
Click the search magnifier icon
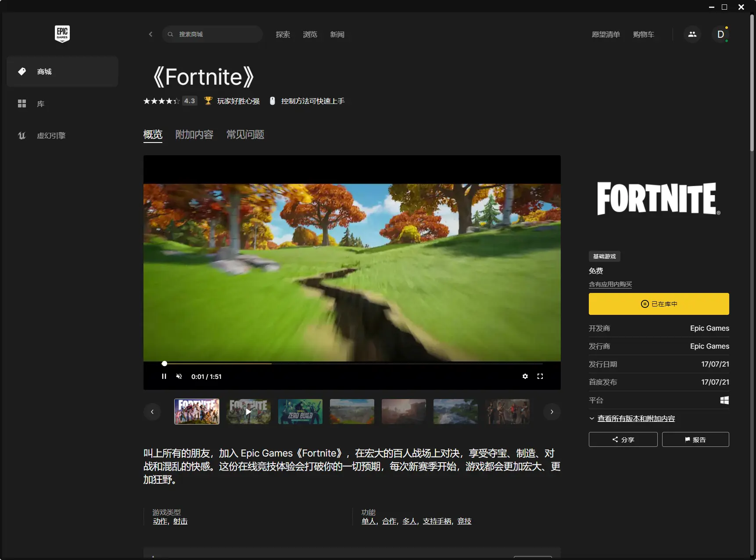170,34
